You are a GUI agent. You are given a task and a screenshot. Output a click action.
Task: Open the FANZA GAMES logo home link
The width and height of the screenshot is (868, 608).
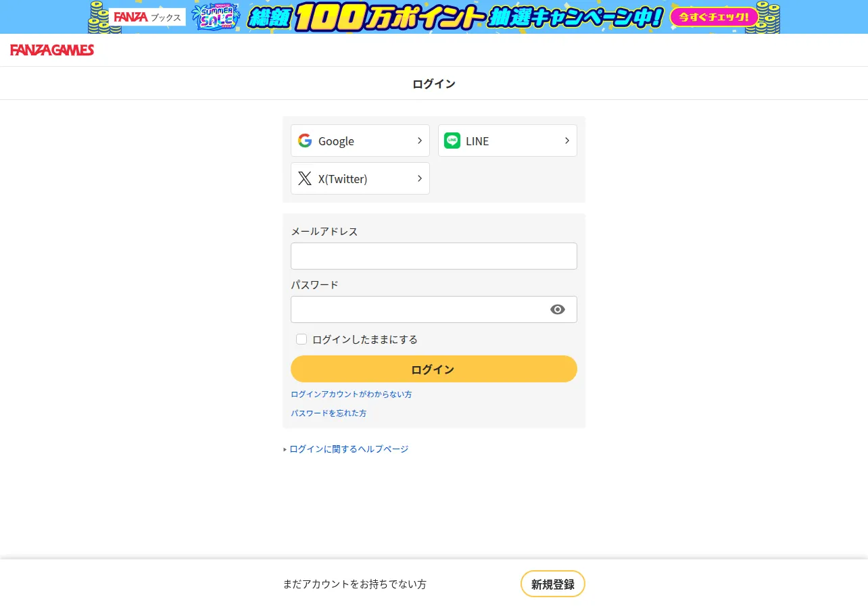tap(52, 50)
